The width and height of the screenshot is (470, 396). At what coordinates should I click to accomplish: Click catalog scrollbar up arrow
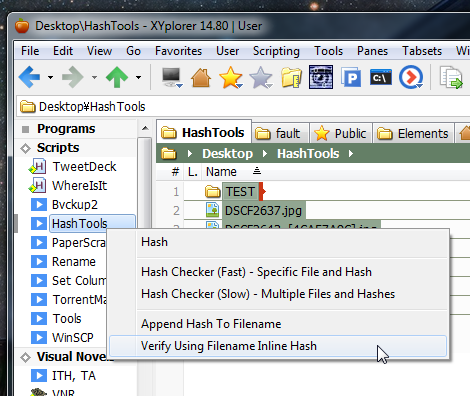(x=145, y=128)
